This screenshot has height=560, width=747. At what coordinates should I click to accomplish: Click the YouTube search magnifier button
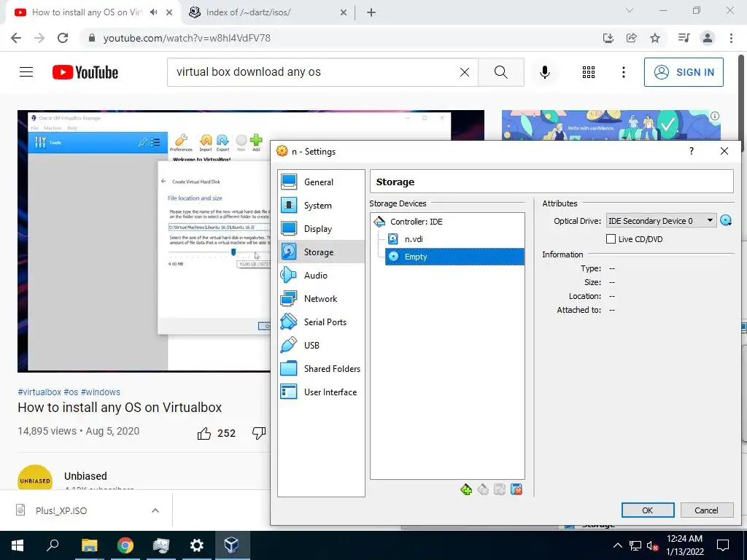coord(500,72)
